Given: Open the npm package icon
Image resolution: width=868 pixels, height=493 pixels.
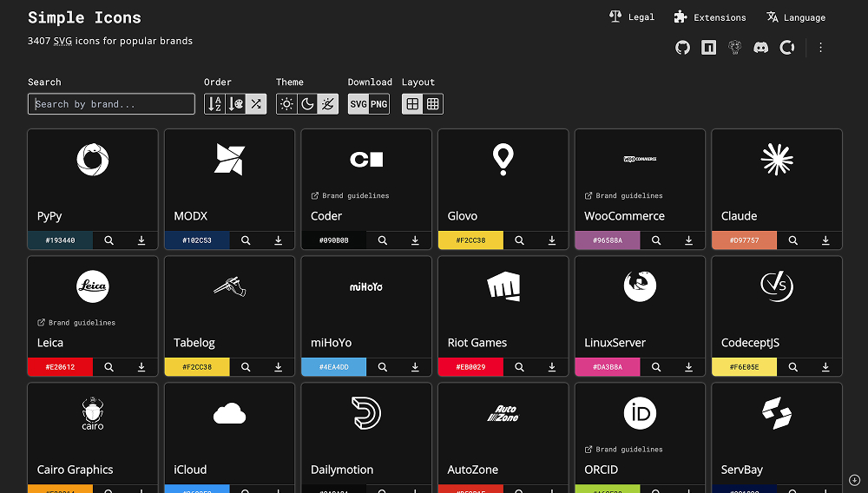Looking at the screenshot, I should coord(708,48).
